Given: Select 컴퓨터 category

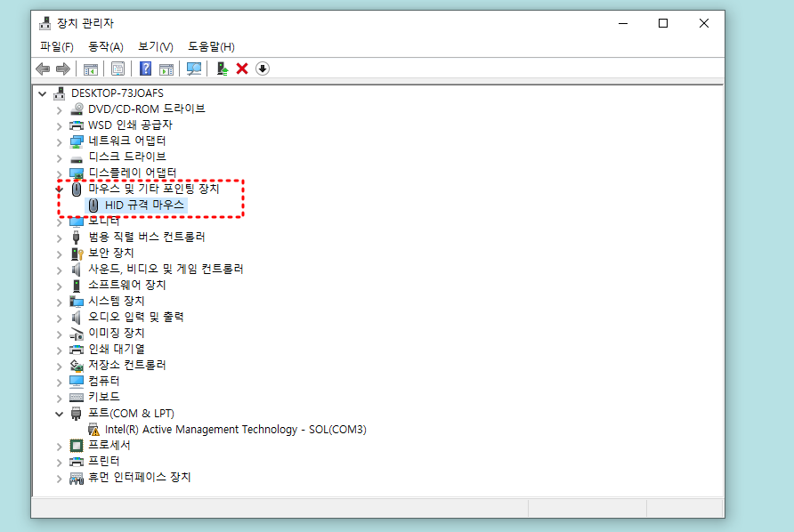Looking at the screenshot, I should (x=104, y=381).
